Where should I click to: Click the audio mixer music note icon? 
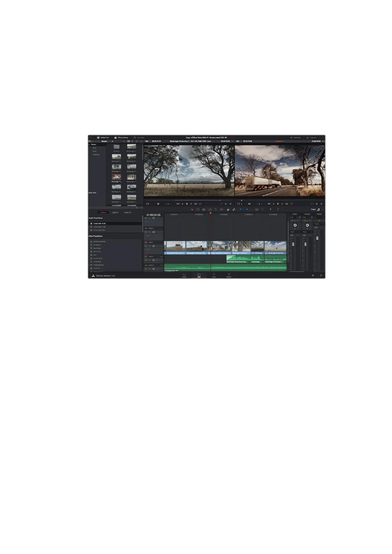318,209
